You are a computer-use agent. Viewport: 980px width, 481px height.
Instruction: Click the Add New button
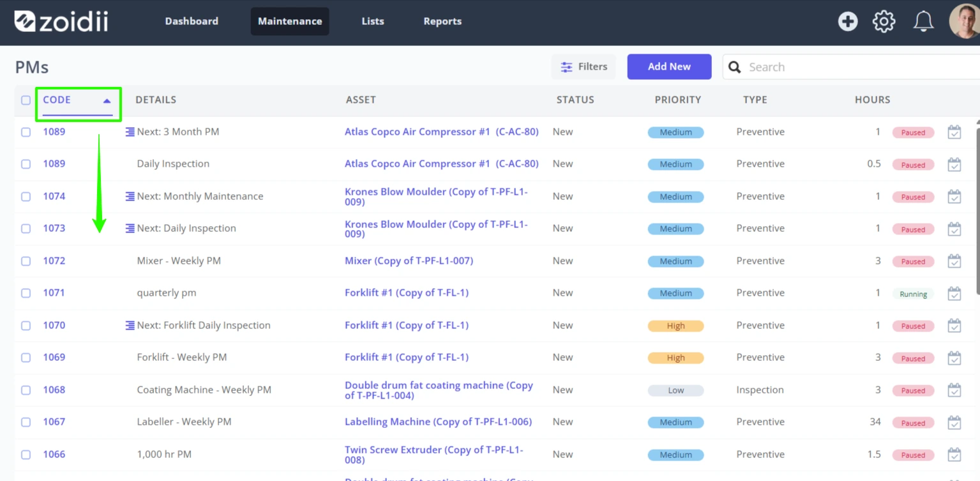click(669, 66)
